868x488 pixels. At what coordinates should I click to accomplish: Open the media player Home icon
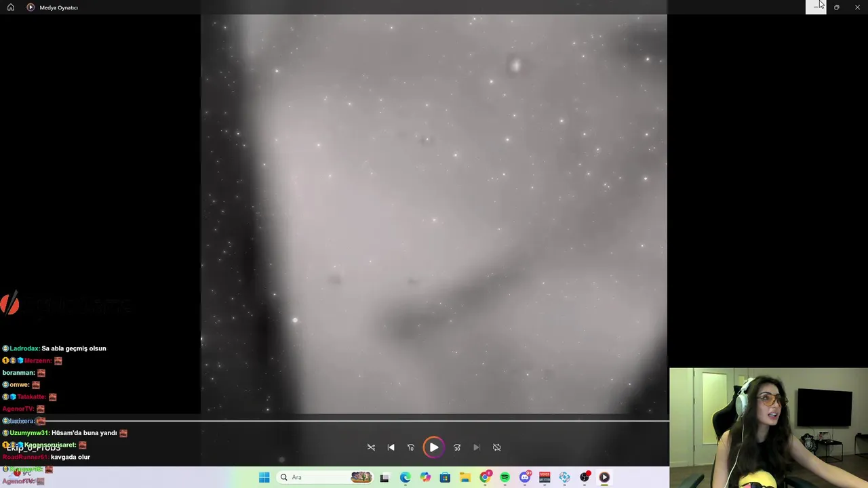pos(11,7)
